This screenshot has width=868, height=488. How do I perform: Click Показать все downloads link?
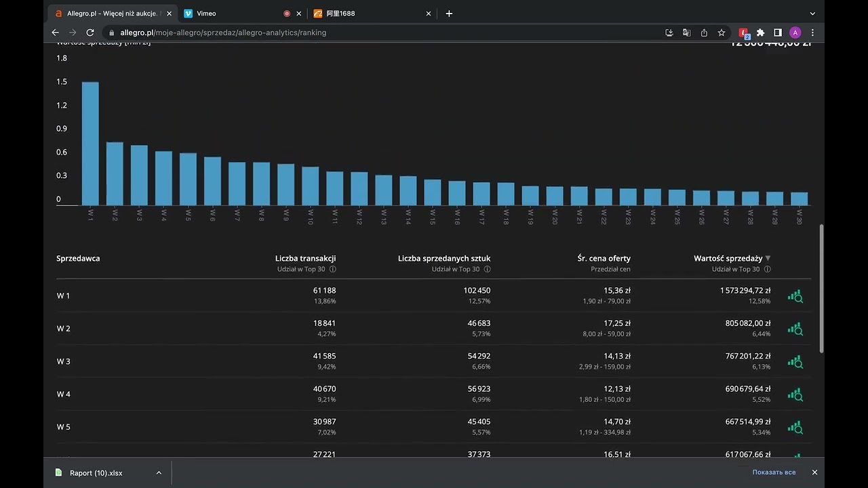pos(774,472)
